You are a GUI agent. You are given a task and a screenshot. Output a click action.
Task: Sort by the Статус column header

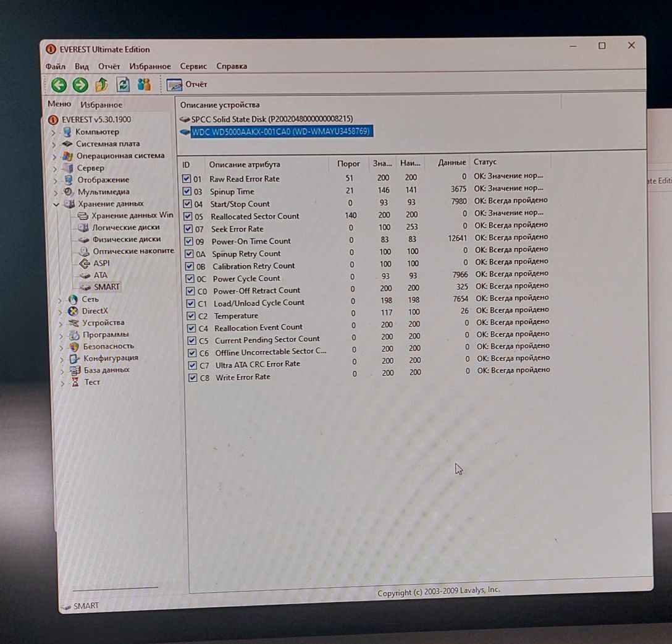[x=485, y=162]
